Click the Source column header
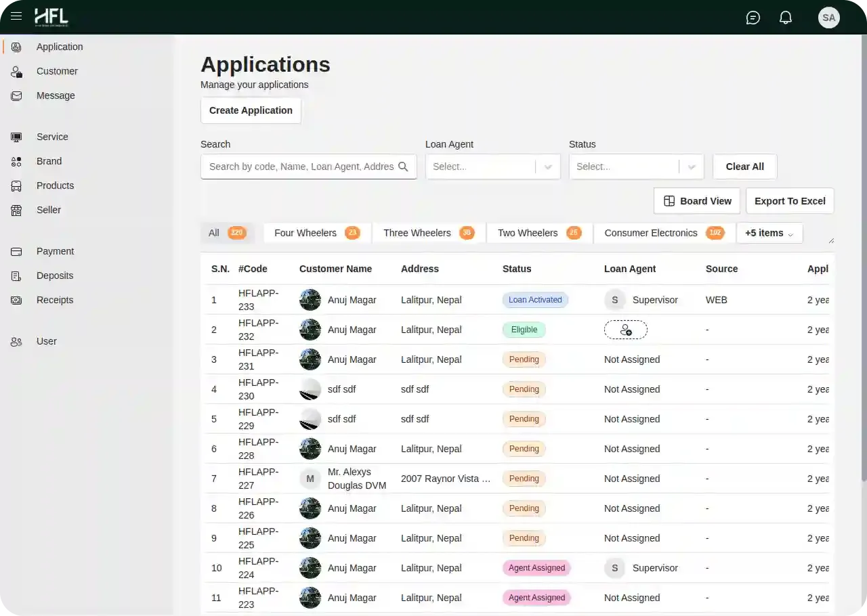This screenshot has height=616, width=867. (x=722, y=269)
